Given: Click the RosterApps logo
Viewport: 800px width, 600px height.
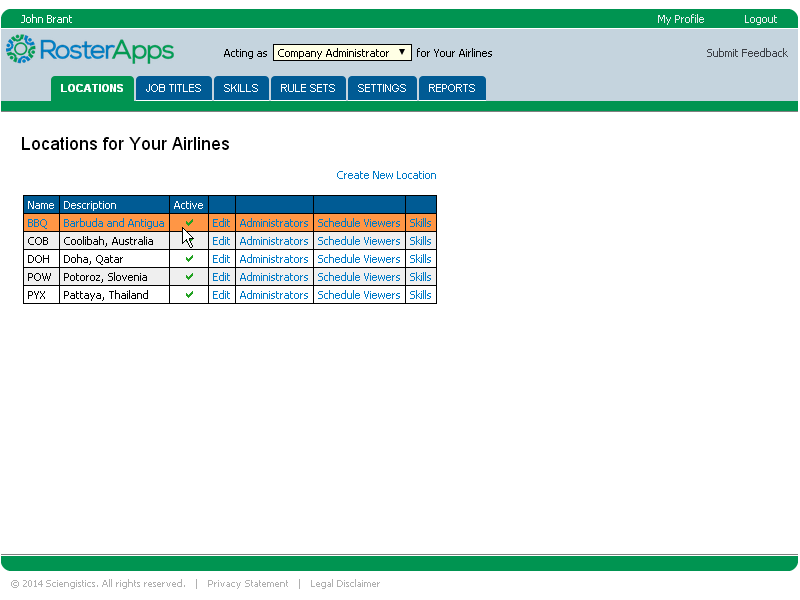Looking at the screenshot, I should 90,50.
